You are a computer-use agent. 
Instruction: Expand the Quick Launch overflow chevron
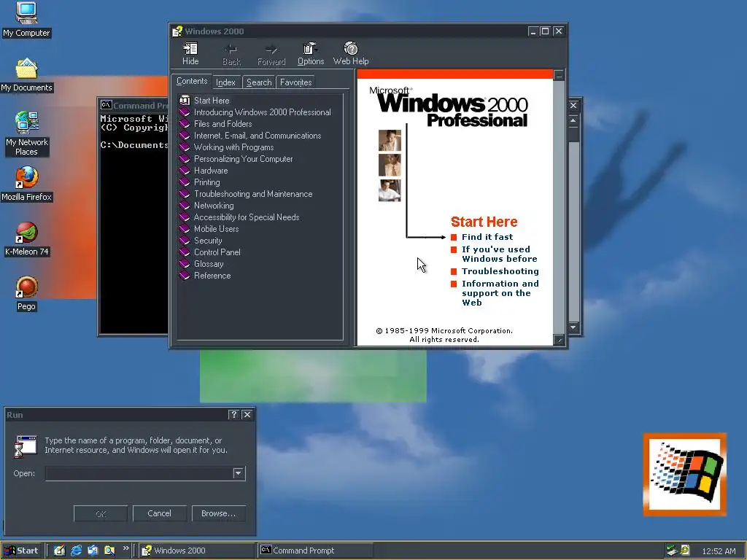tap(125, 548)
